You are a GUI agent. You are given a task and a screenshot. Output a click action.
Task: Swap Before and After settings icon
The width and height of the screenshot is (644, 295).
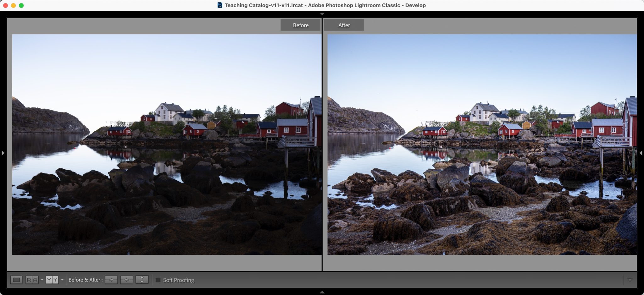pyautogui.click(x=142, y=280)
